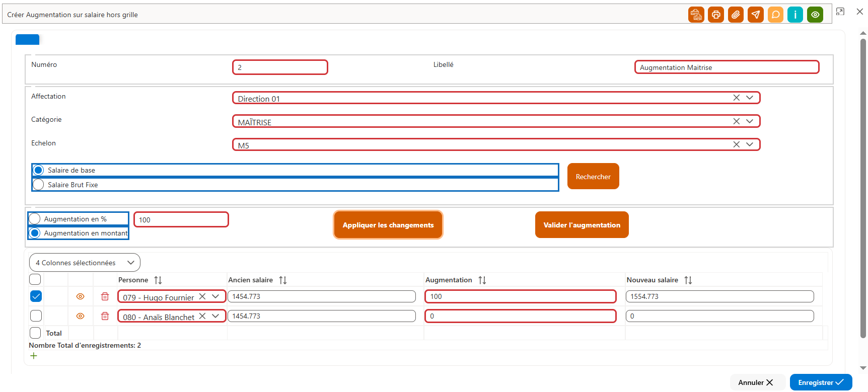Open the 4 Colonnes sélectionnées dropdown
The height and width of the screenshot is (392, 868).
pyautogui.click(x=85, y=263)
